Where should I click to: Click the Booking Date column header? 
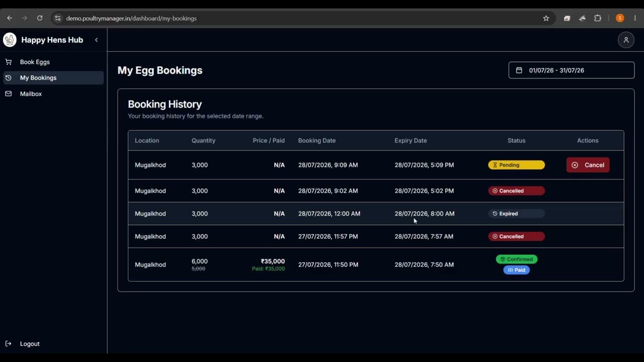[317, 141]
